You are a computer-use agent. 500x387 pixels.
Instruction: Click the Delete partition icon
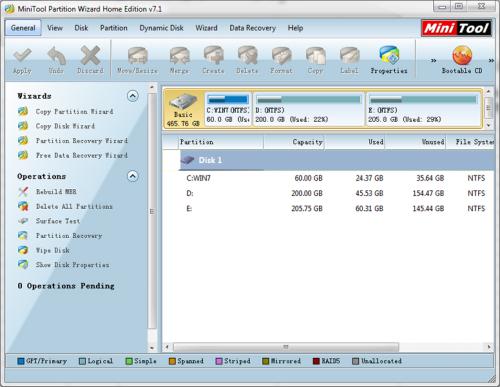click(247, 55)
